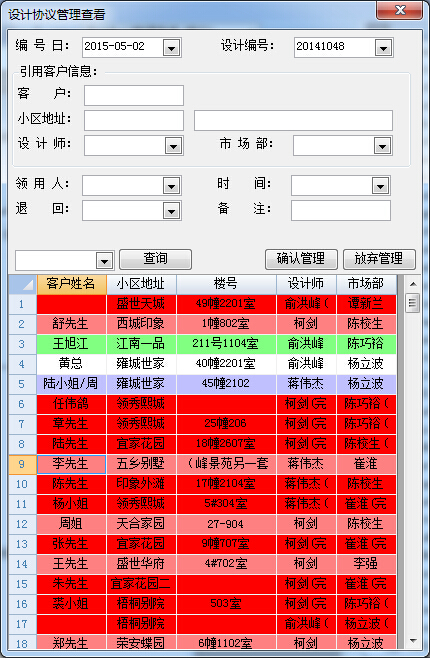Click the cell 49幢2201室
This screenshot has height=658, width=430.
[x=226, y=304]
